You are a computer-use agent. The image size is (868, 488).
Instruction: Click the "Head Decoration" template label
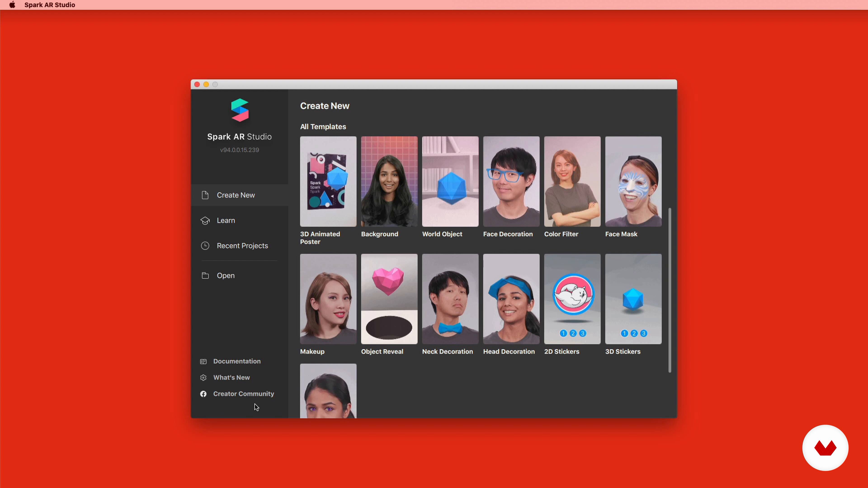[509, 352]
